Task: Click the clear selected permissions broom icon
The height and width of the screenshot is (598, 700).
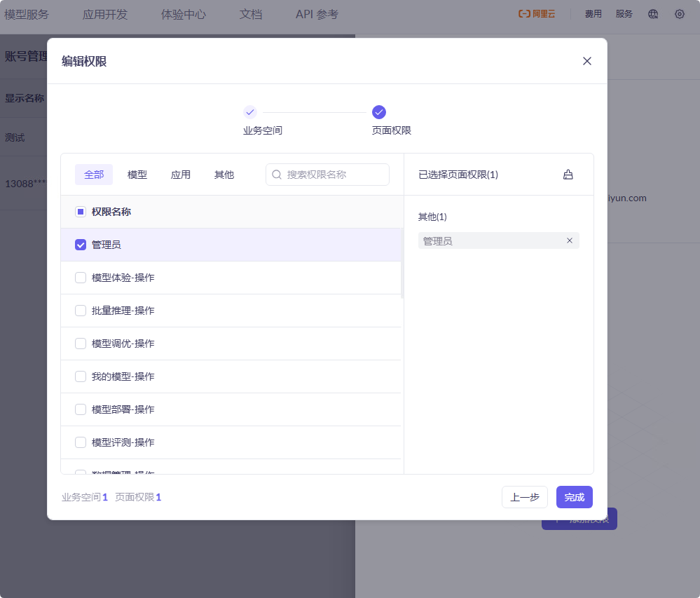Action: 568,174
